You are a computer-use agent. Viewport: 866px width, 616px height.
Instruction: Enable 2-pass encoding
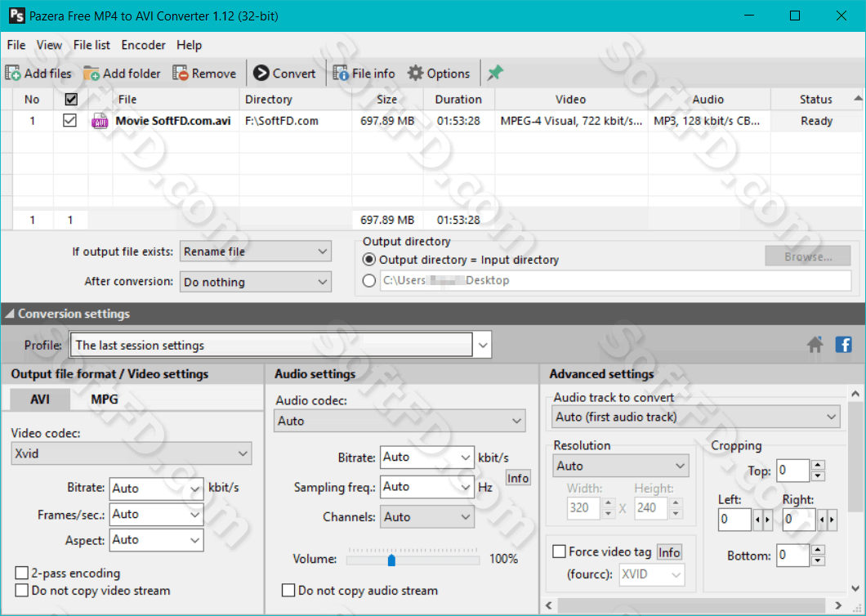tap(21, 573)
